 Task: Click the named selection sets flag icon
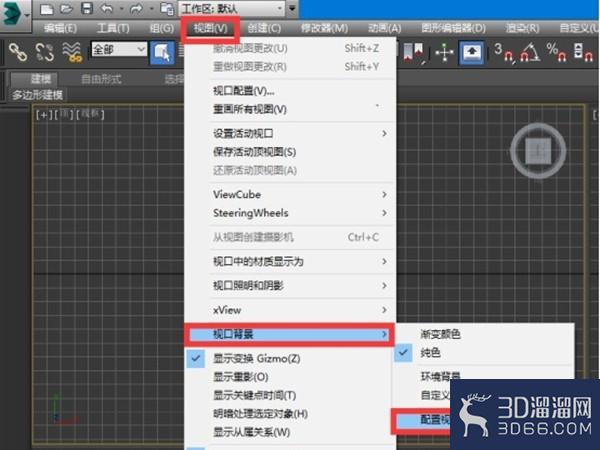coord(413,52)
